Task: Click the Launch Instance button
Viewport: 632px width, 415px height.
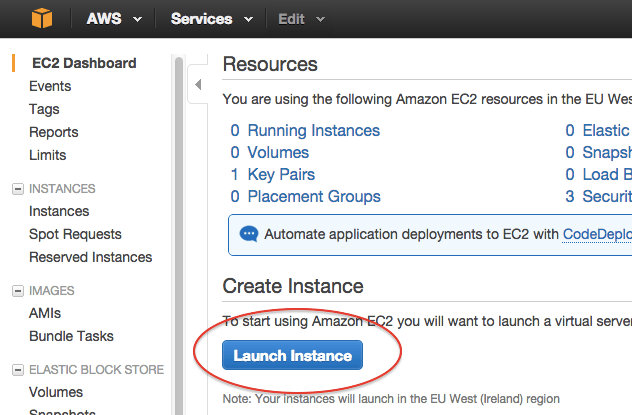Action: click(292, 355)
